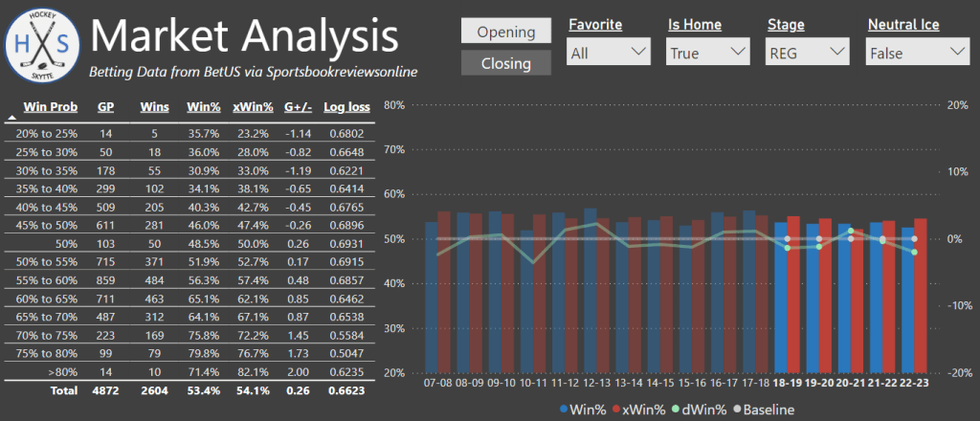Switch to Opening odds

click(x=505, y=32)
